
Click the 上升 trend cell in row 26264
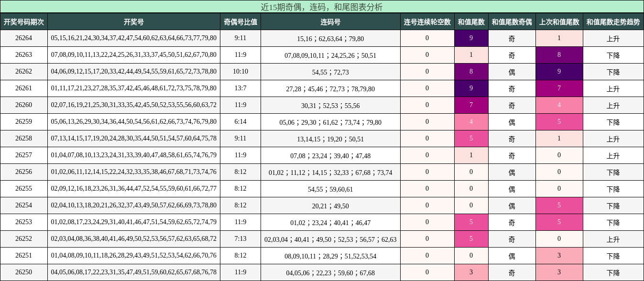(613, 39)
